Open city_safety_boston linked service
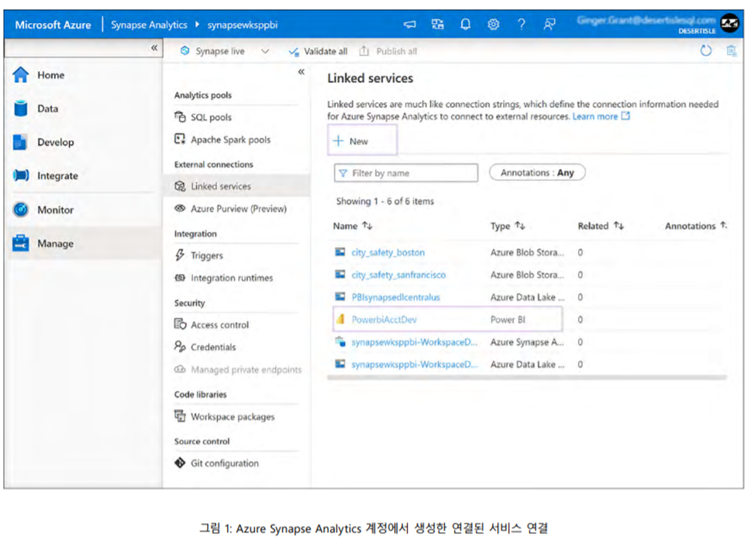 388,253
